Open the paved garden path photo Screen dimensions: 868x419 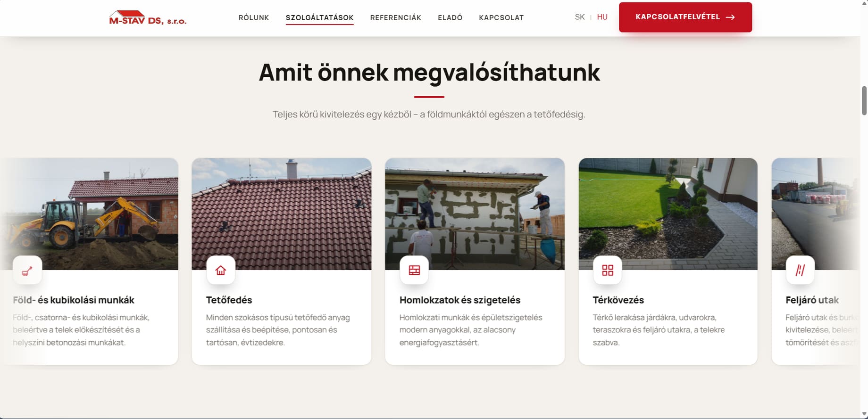(668, 214)
